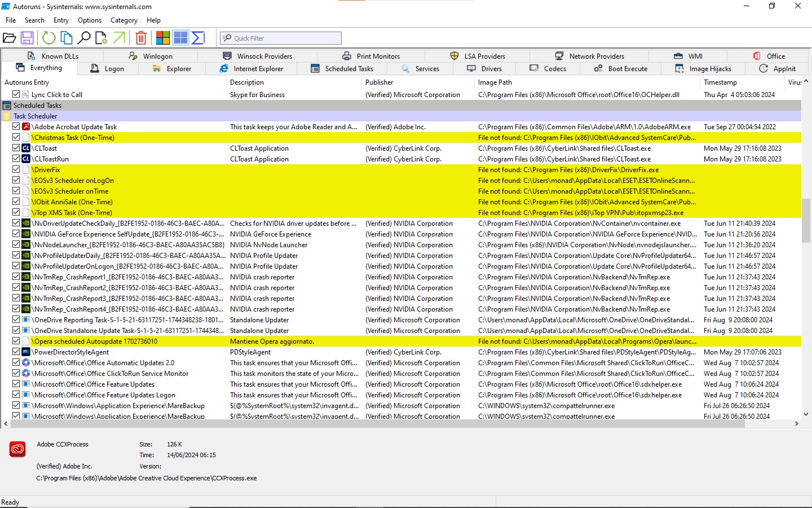The width and height of the screenshot is (812, 508).
Task: Click the blue Sigma VirusTotal icon
Action: (x=198, y=38)
